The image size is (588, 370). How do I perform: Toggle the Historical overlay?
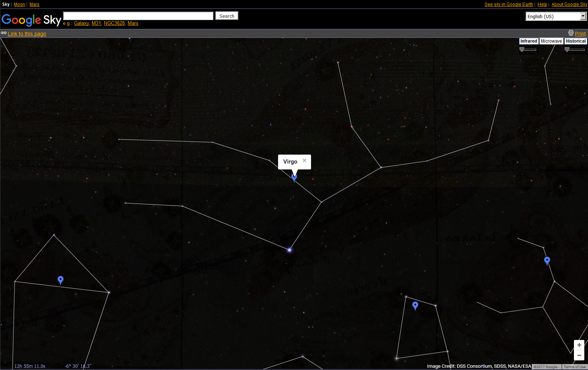575,41
